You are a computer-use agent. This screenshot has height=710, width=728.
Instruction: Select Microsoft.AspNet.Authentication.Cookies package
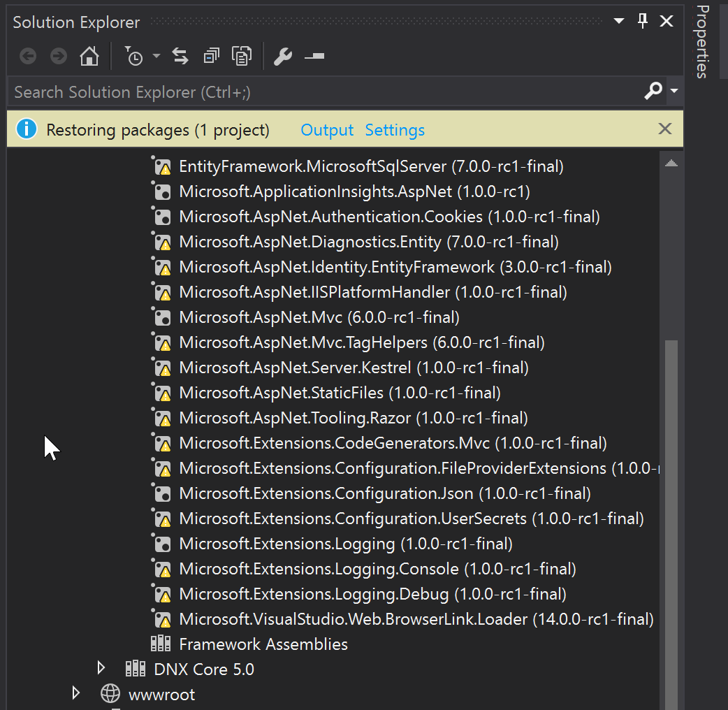390,217
